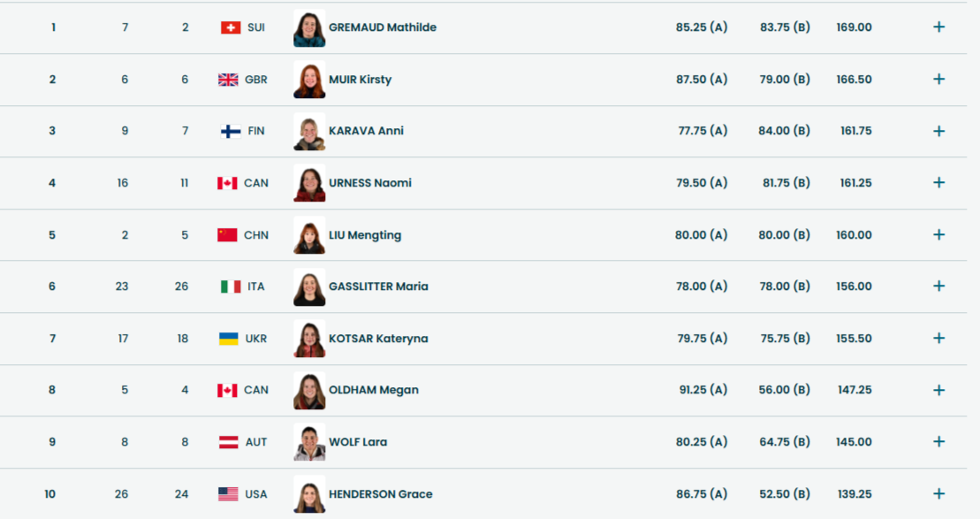Click the Ukraine flag icon

click(x=229, y=339)
